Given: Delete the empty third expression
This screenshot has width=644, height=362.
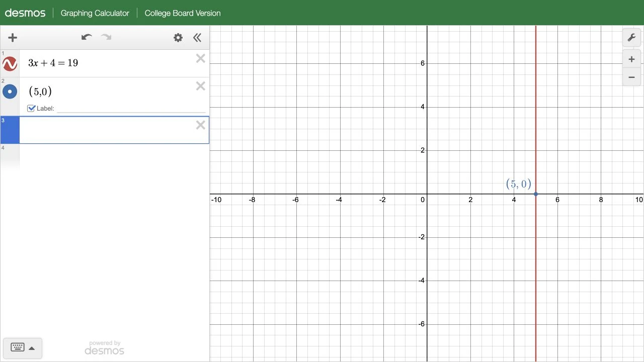Looking at the screenshot, I should point(201,125).
